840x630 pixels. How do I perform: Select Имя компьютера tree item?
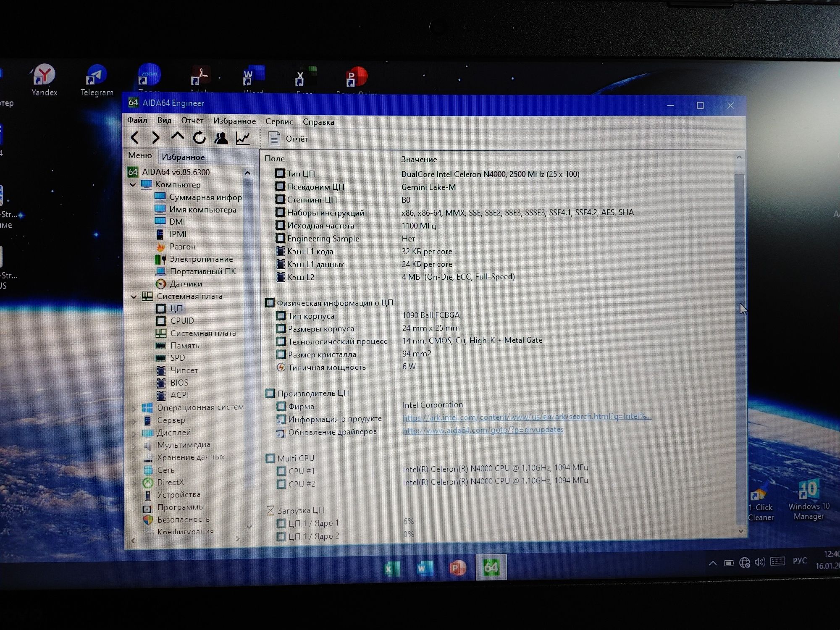196,209
